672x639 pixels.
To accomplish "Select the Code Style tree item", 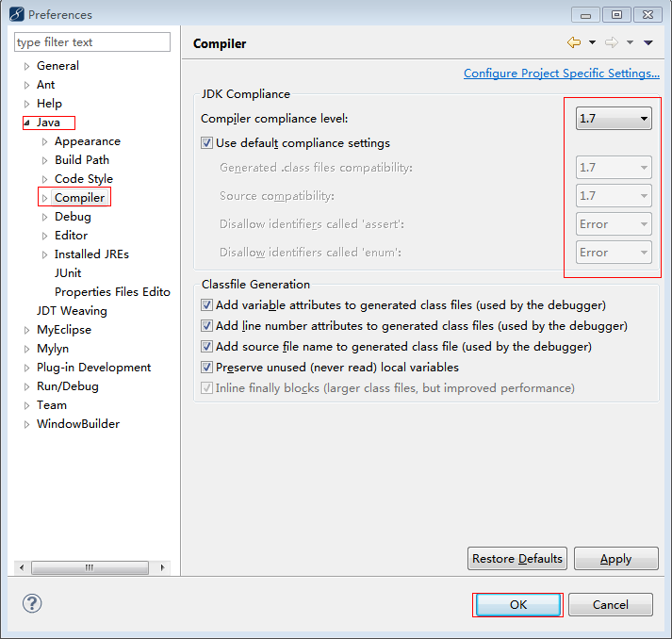I will click(x=84, y=179).
